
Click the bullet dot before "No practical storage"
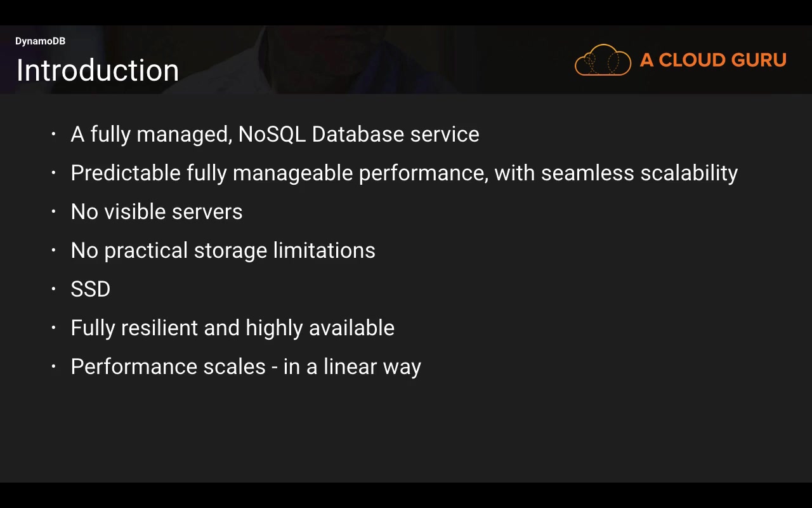click(54, 250)
